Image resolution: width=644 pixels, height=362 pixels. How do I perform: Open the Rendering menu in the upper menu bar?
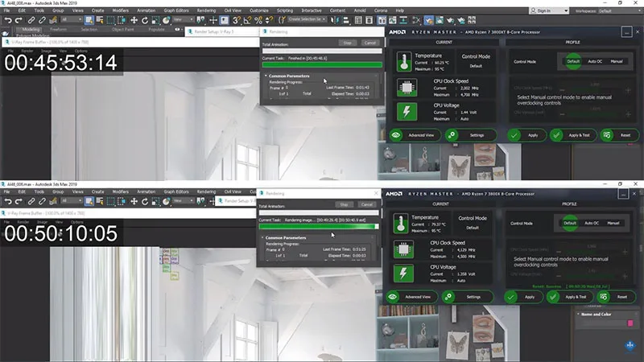(x=206, y=10)
